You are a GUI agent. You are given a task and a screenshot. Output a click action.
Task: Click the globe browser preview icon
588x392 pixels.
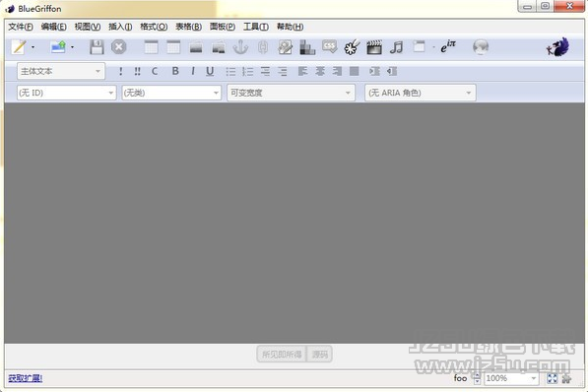(x=481, y=47)
